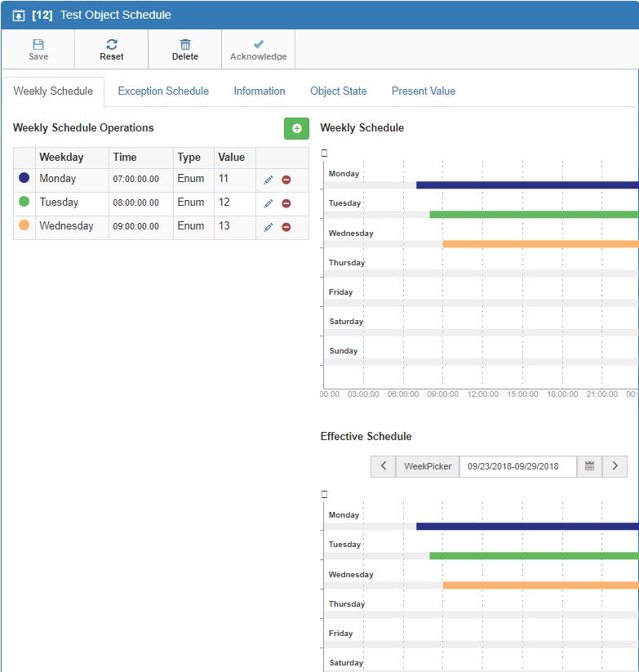639x672 pixels.
Task: Click the Tuesday green color dot
Action: (24, 201)
